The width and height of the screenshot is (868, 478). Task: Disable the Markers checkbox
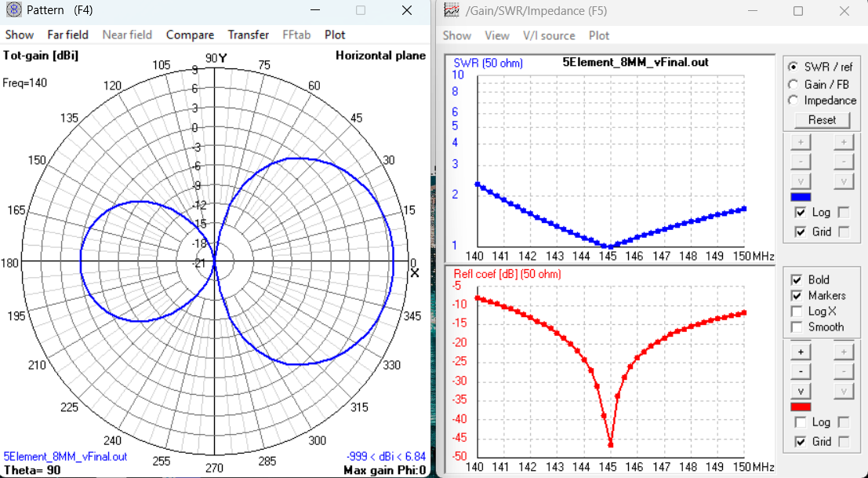797,296
